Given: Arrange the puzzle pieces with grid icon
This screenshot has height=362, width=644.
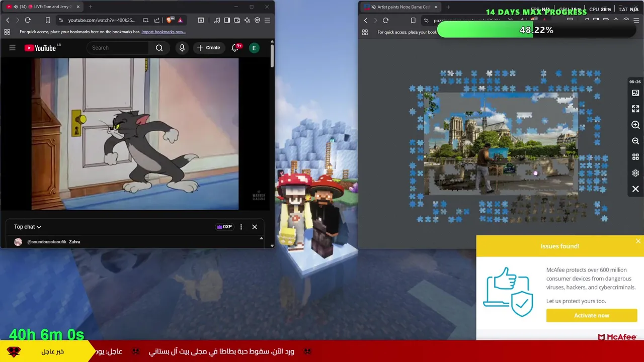Looking at the screenshot, I should pos(635,157).
